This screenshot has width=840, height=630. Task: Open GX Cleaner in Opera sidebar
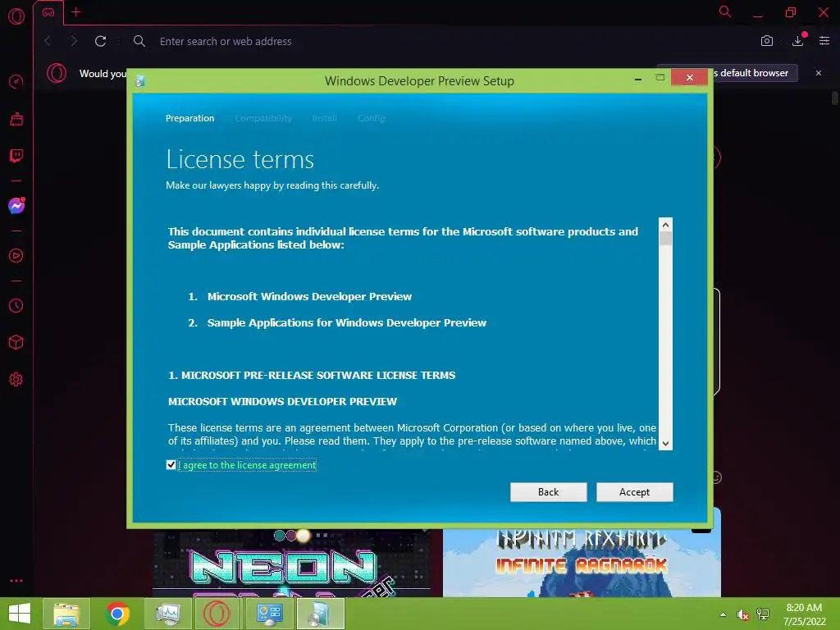(x=16, y=118)
